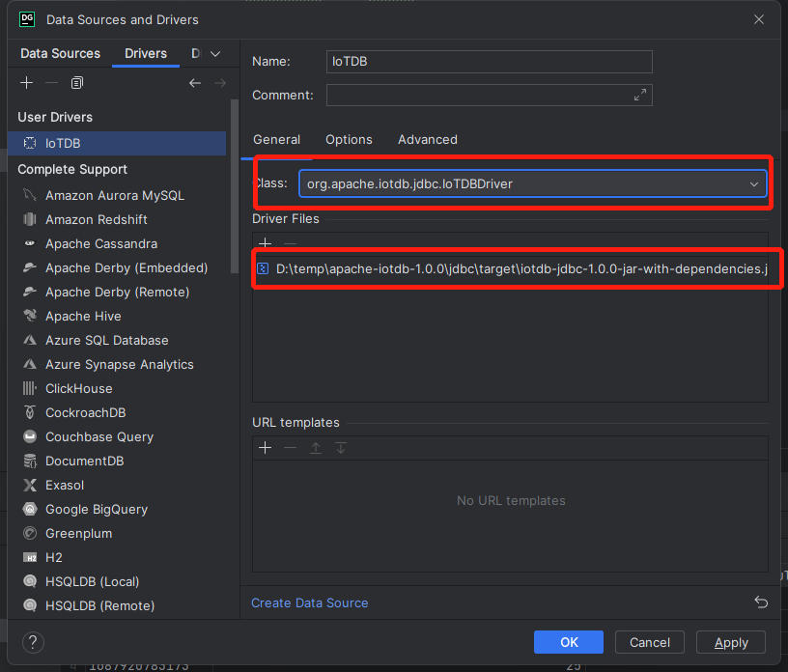Click the Google BigQuery icon
The image size is (788, 672).
(x=30, y=509)
